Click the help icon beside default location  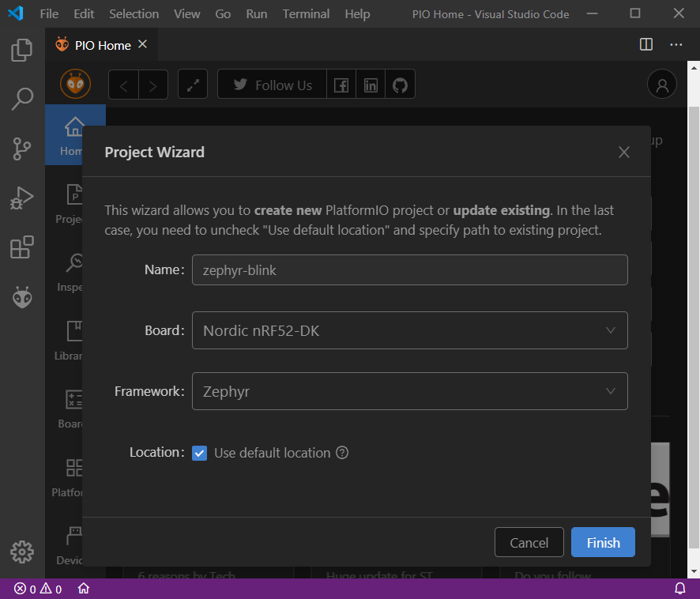click(x=342, y=453)
